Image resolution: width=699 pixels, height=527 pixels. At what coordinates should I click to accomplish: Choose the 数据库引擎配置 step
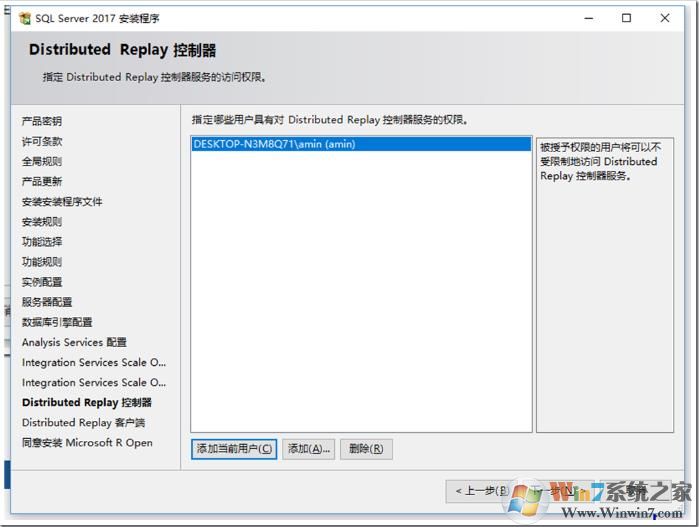click(x=57, y=322)
